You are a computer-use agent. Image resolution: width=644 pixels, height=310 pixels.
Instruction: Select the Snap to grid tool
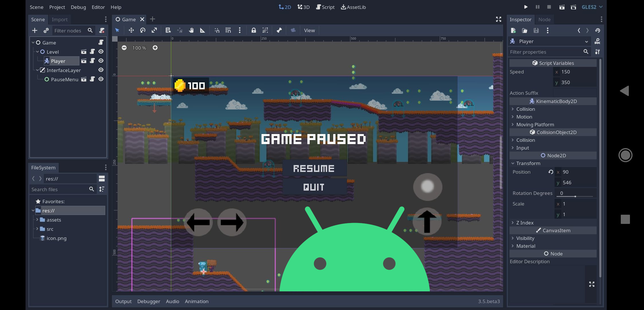pyautogui.click(x=228, y=30)
